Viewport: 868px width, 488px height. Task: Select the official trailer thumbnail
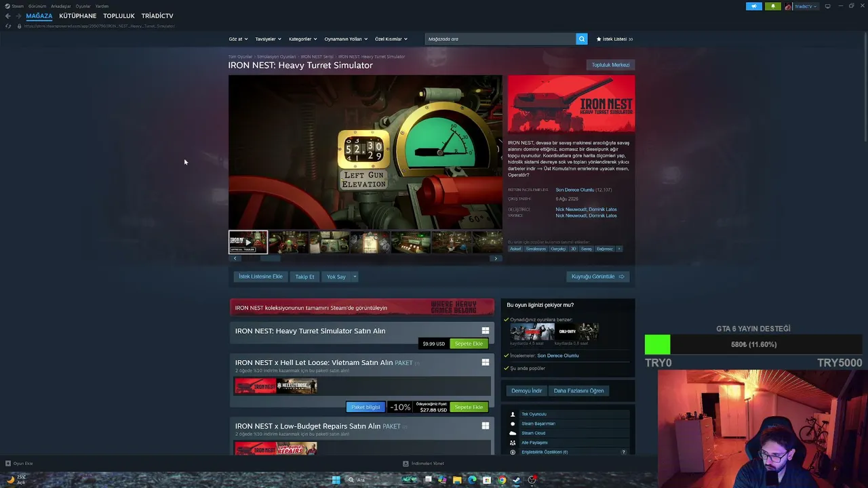[248, 242]
